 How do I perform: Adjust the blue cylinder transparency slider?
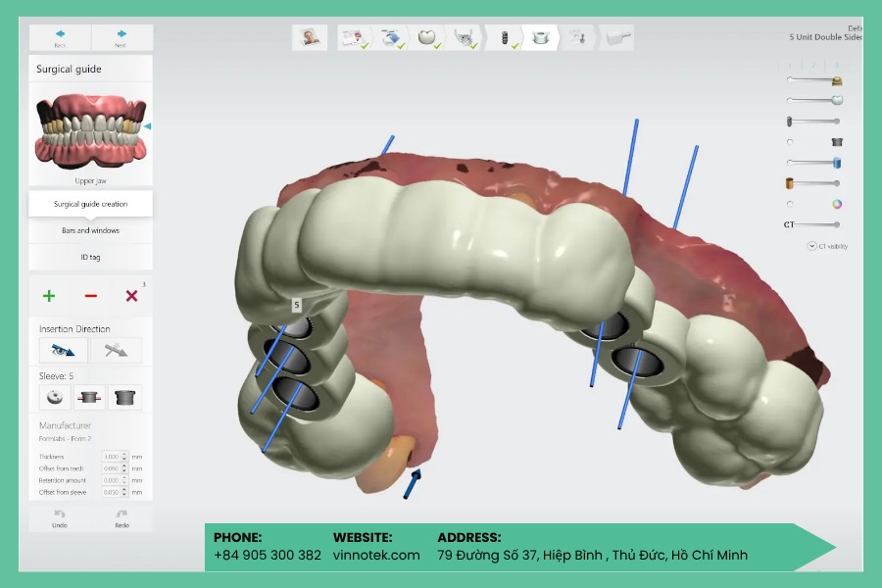pyautogui.click(x=814, y=163)
